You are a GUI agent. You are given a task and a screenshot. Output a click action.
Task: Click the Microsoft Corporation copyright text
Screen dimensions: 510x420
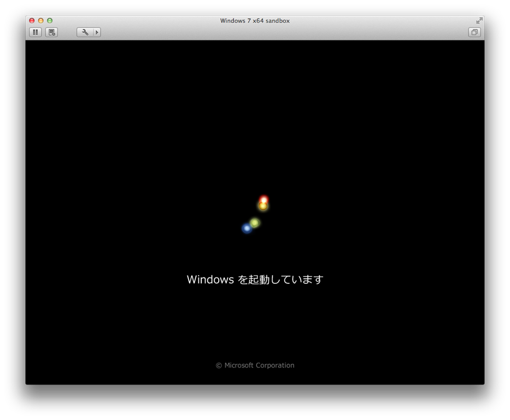[255, 365]
